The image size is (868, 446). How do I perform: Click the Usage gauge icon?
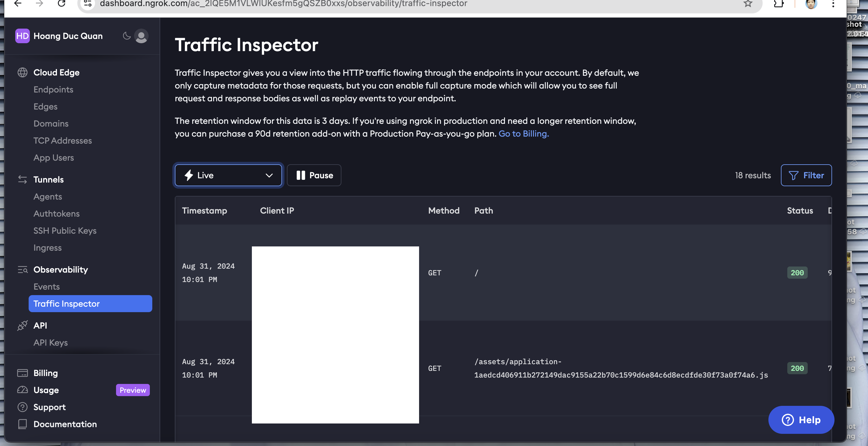click(x=22, y=390)
